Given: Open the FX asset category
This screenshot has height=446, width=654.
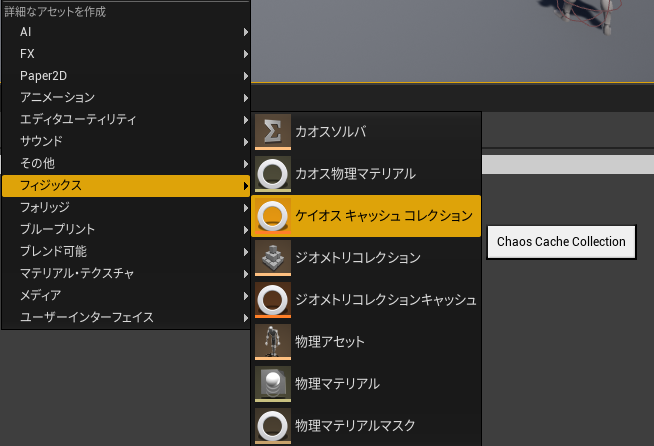Looking at the screenshot, I should click(126, 54).
